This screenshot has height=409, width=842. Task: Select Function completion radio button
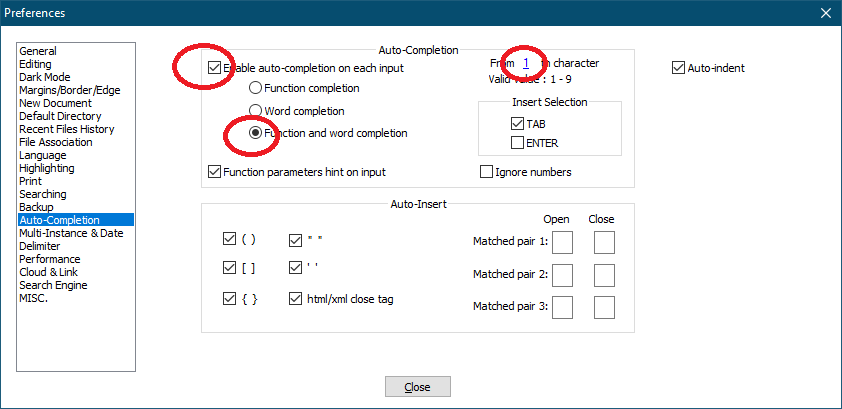(256, 87)
